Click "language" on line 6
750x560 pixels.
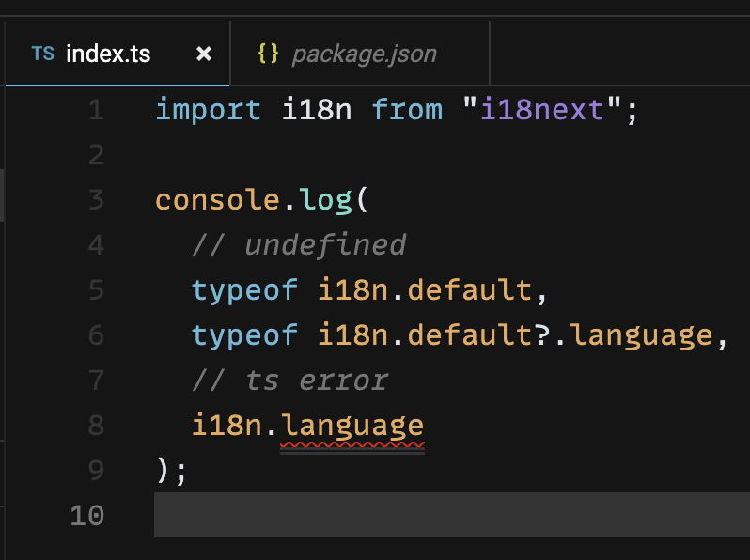(641, 335)
